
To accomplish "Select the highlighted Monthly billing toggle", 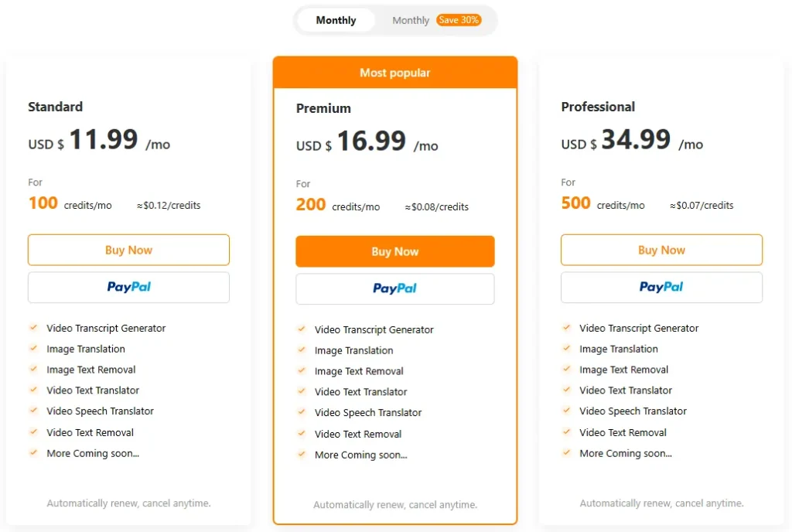I will tap(336, 20).
